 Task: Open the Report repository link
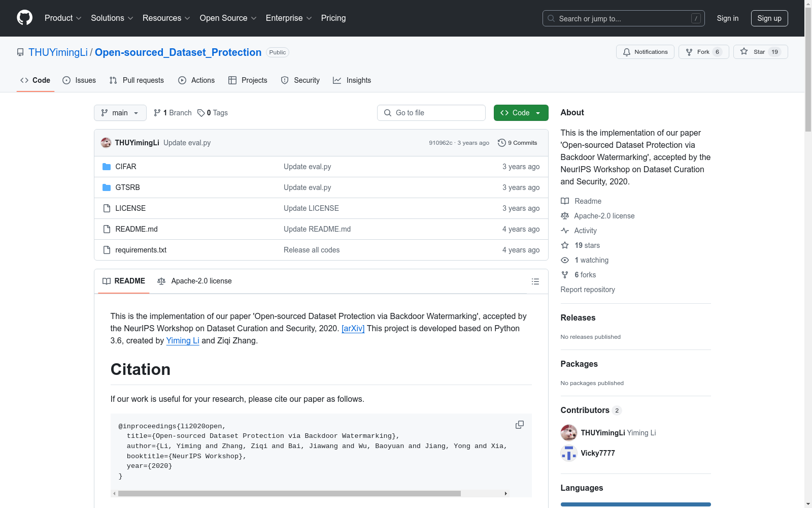point(588,290)
